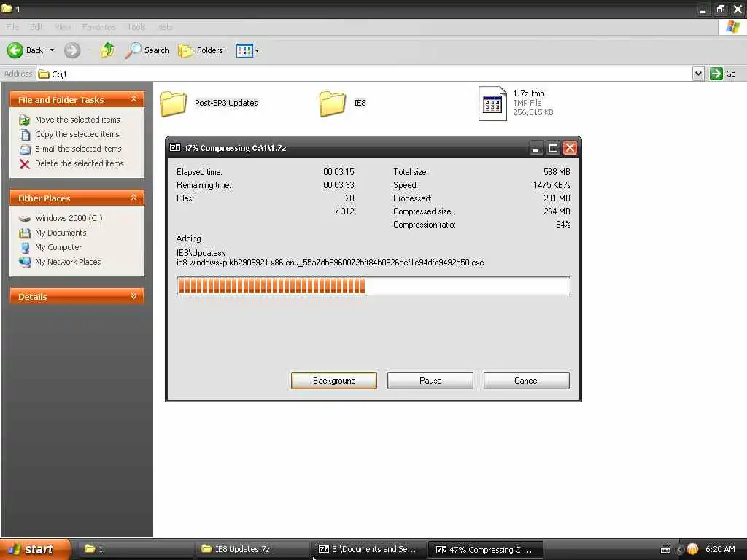This screenshot has width=747, height=560.
Task: Click the Go button
Action: [723, 74]
